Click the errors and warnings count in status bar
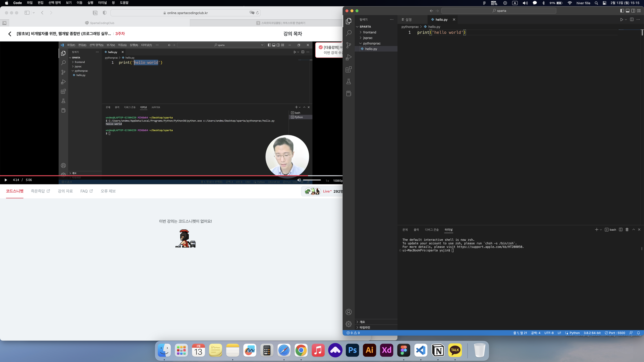Image resolution: width=644 pixels, height=362 pixels. pos(353,333)
